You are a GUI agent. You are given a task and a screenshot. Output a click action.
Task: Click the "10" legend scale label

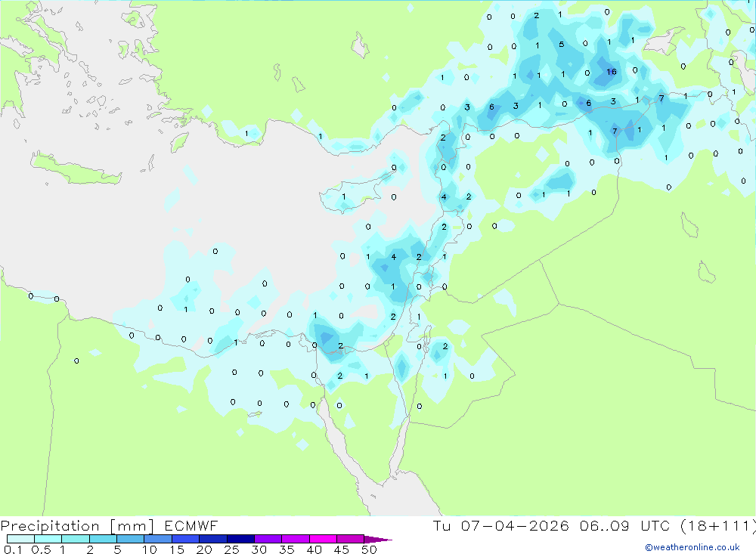[x=150, y=549]
